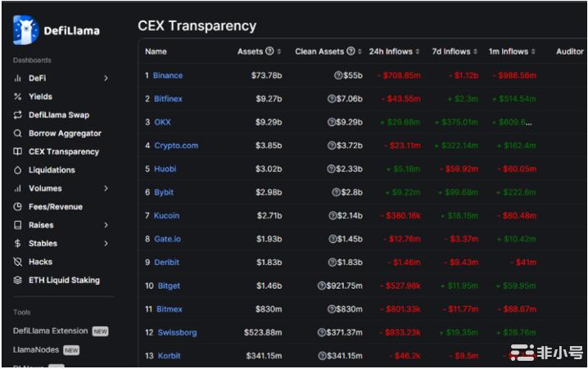Screen dimensions: 588x369
Task: Expand the Raises sidebar section
Action: point(106,225)
